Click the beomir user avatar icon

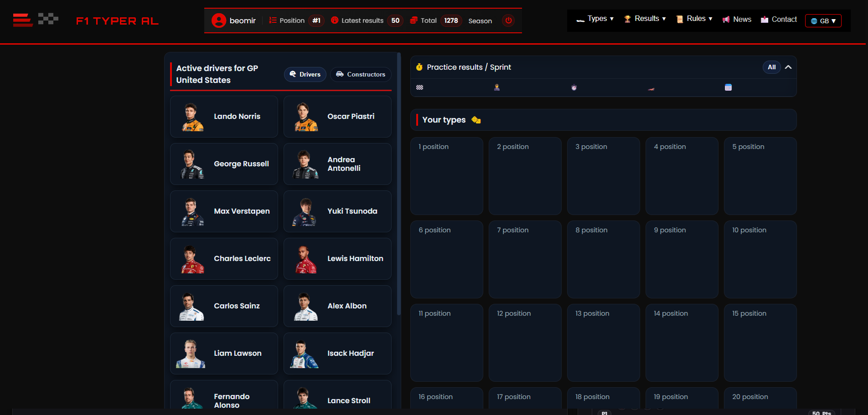(x=219, y=20)
